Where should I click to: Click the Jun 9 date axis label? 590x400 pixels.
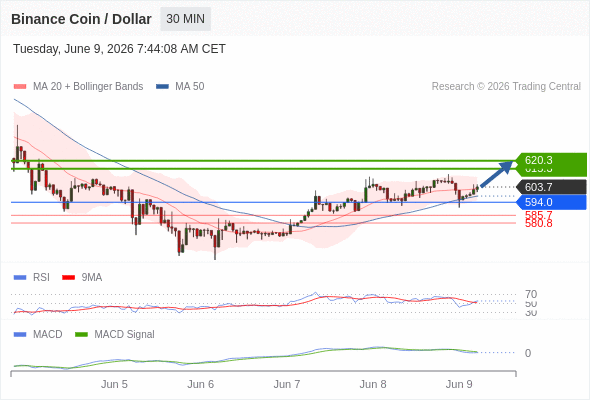pyautogui.click(x=459, y=385)
